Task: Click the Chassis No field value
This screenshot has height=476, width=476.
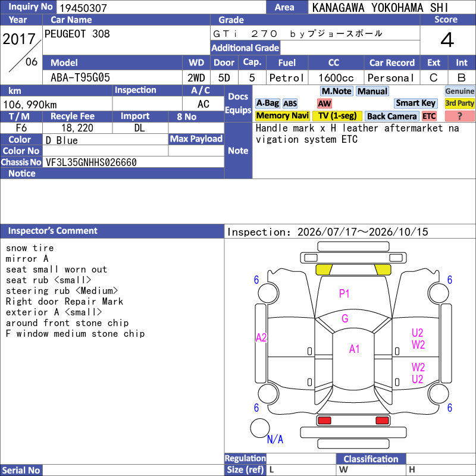Action: [91, 162]
